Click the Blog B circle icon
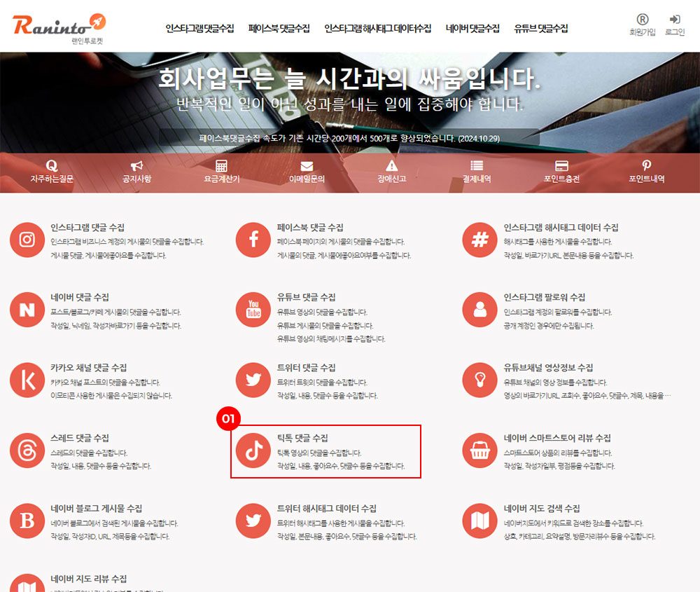 click(x=27, y=521)
